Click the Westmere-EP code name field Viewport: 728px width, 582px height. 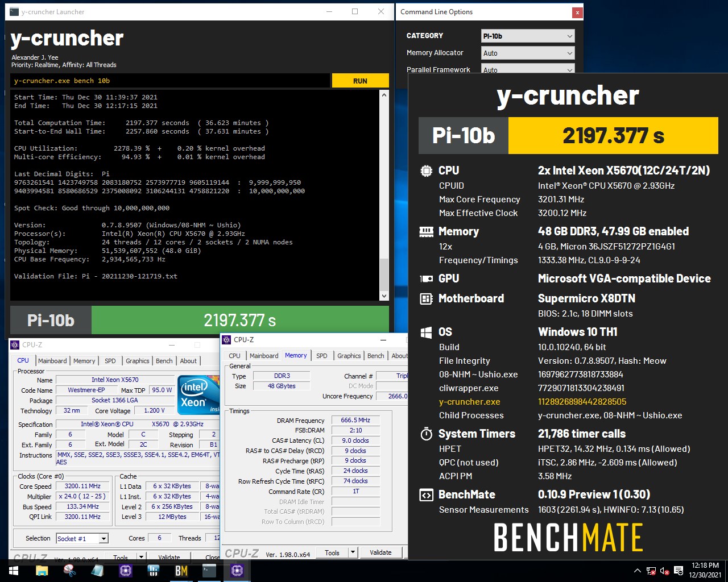pyautogui.click(x=86, y=390)
